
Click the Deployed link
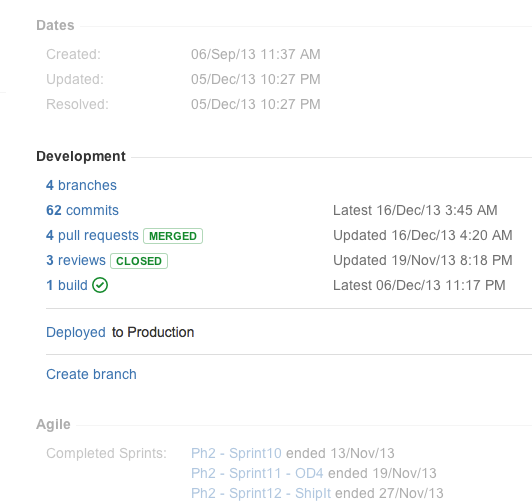coord(76,332)
